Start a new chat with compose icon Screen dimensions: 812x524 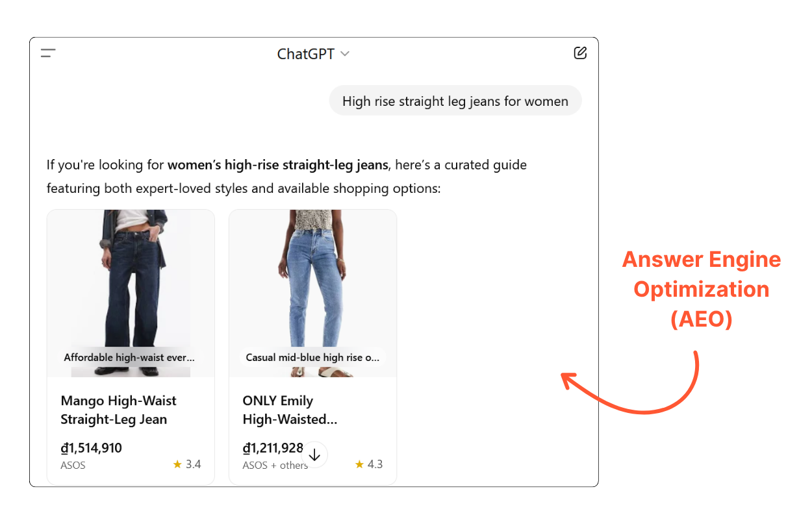pos(580,53)
